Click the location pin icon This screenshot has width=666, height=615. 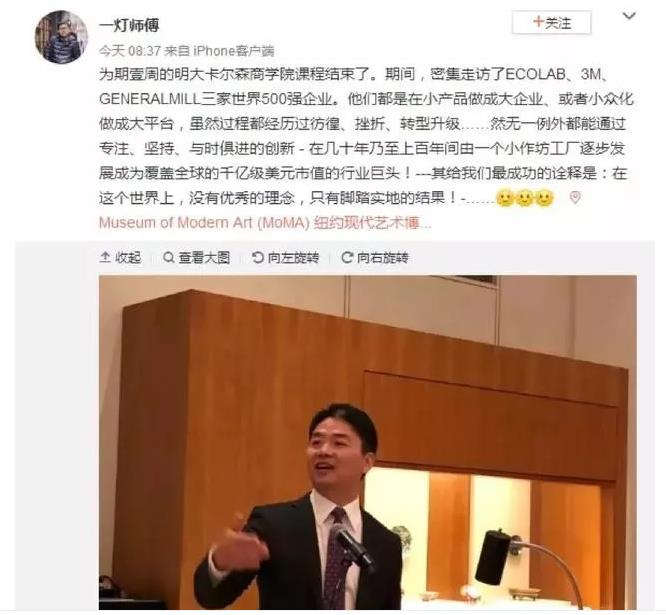(x=575, y=197)
